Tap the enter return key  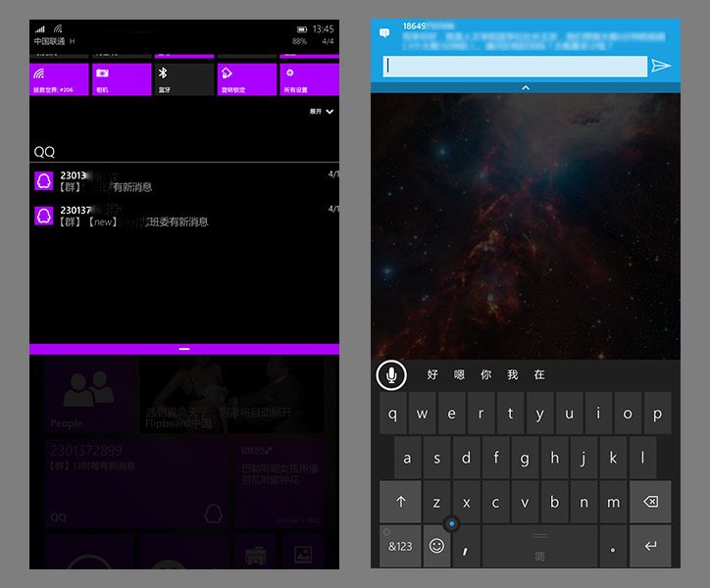pos(650,546)
